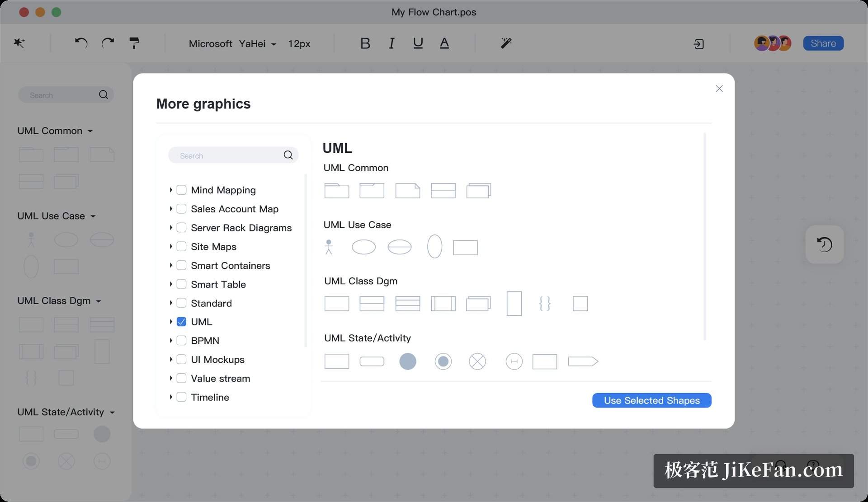The height and width of the screenshot is (502, 868).
Task: Open the history clock icon panel
Action: (825, 244)
